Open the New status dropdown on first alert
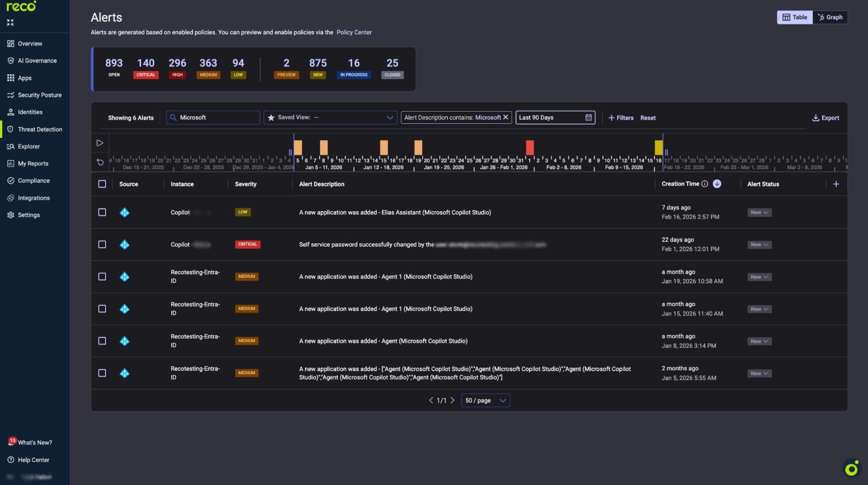Viewport: 868px width, 485px height. click(759, 213)
